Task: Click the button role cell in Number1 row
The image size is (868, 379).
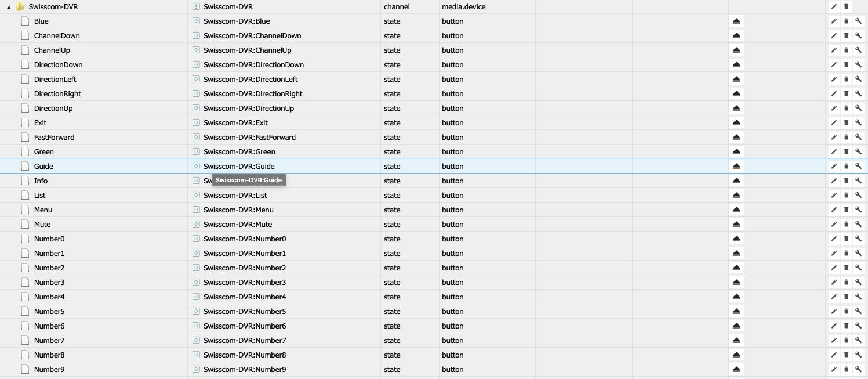Action: pyautogui.click(x=453, y=253)
